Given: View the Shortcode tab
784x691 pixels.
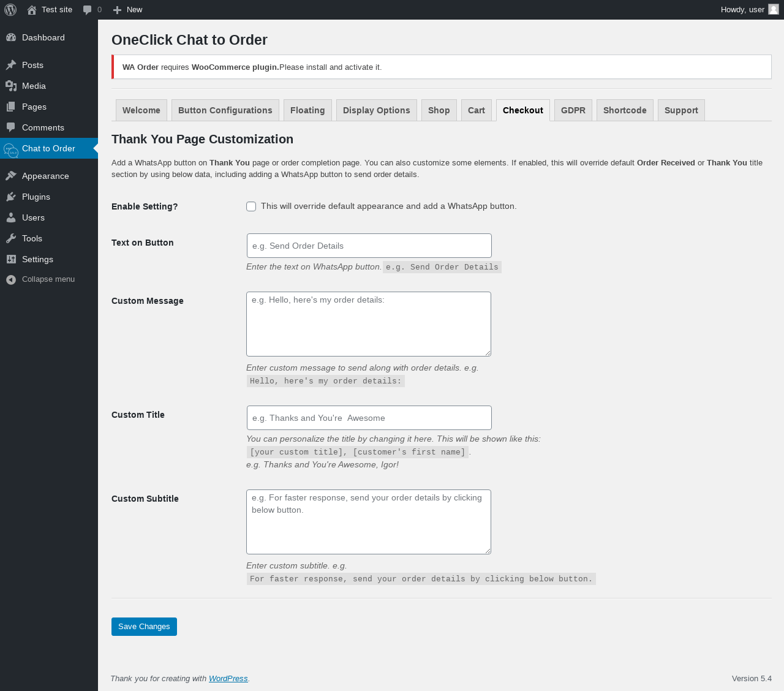Looking at the screenshot, I should [625, 110].
